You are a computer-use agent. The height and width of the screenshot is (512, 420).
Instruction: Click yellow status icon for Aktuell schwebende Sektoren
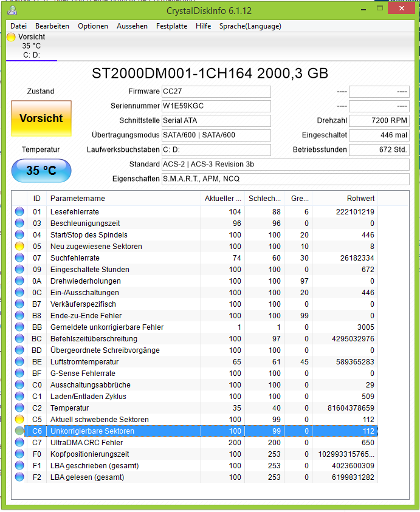(x=19, y=419)
